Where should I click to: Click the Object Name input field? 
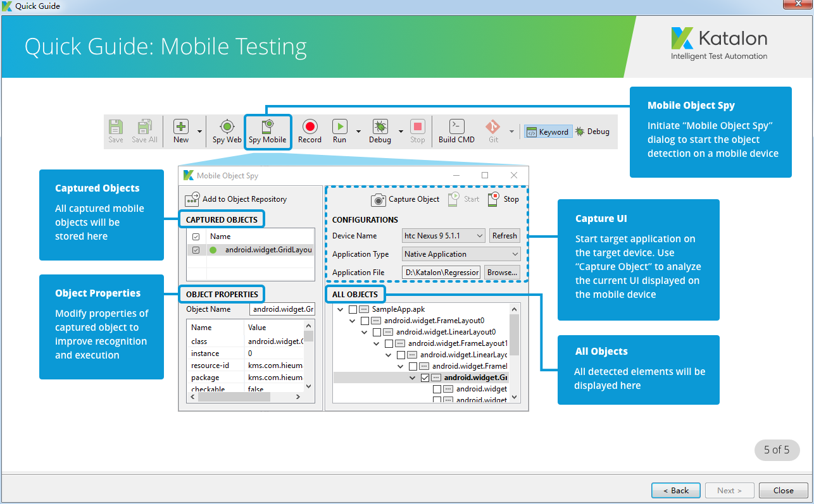pyautogui.click(x=282, y=309)
